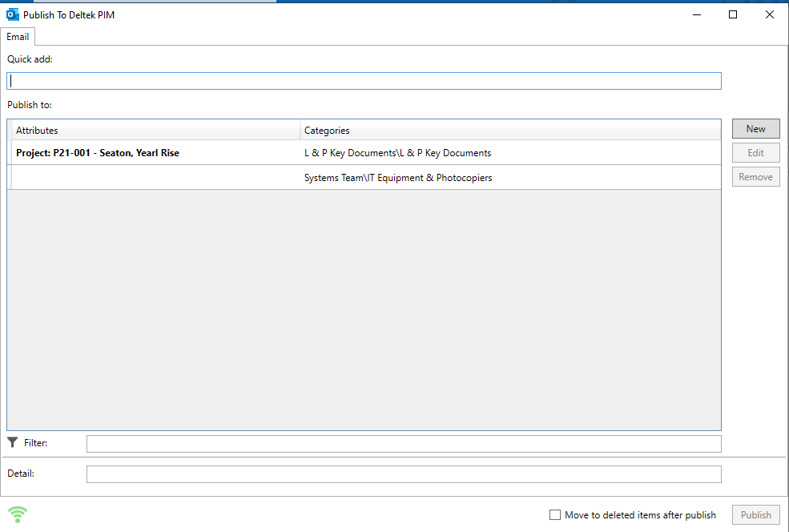
Task: Switch to the Email tab
Action: pos(18,37)
